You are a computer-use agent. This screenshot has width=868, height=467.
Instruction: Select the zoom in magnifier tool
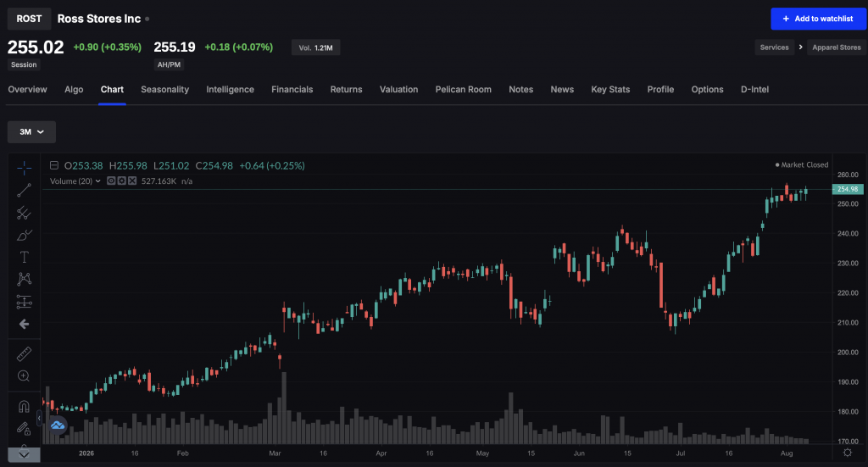coord(24,375)
